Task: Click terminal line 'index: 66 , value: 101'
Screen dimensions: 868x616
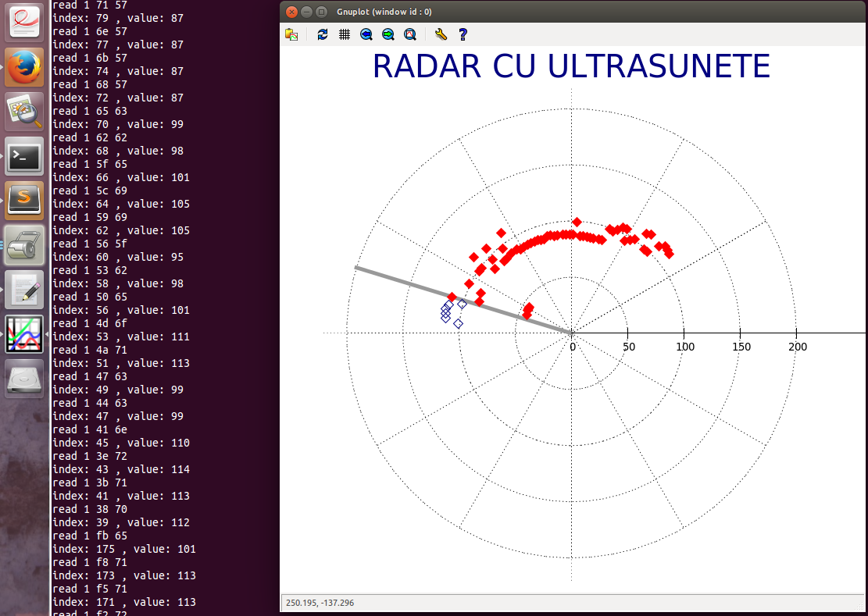Action: click(x=120, y=177)
